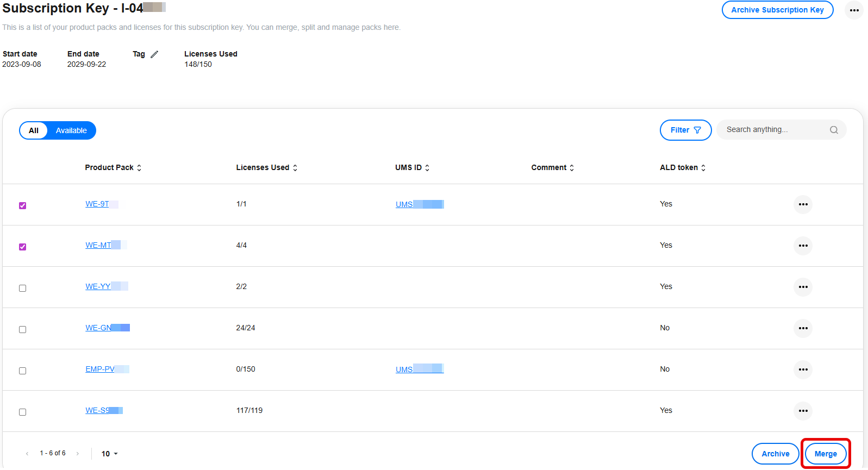Click the Merge button
This screenshot has width=868, height=470.
tap(825, 454)
